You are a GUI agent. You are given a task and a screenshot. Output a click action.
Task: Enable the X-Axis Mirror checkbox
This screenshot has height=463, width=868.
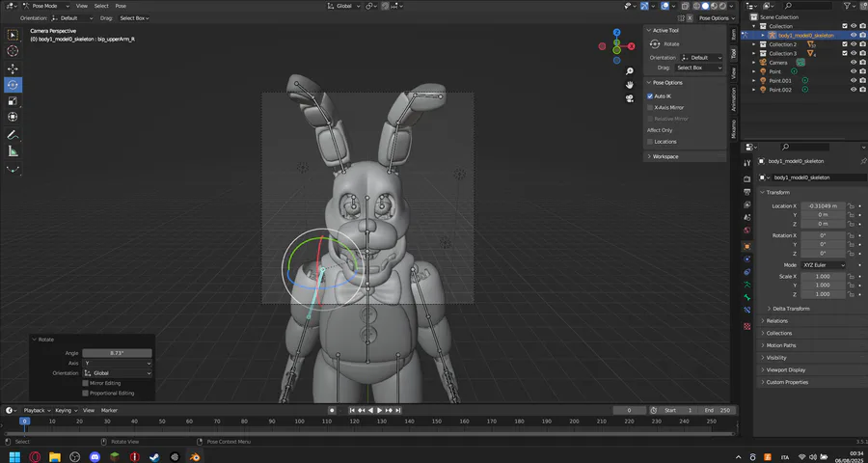pyautogui.click(x=650, y=107)
